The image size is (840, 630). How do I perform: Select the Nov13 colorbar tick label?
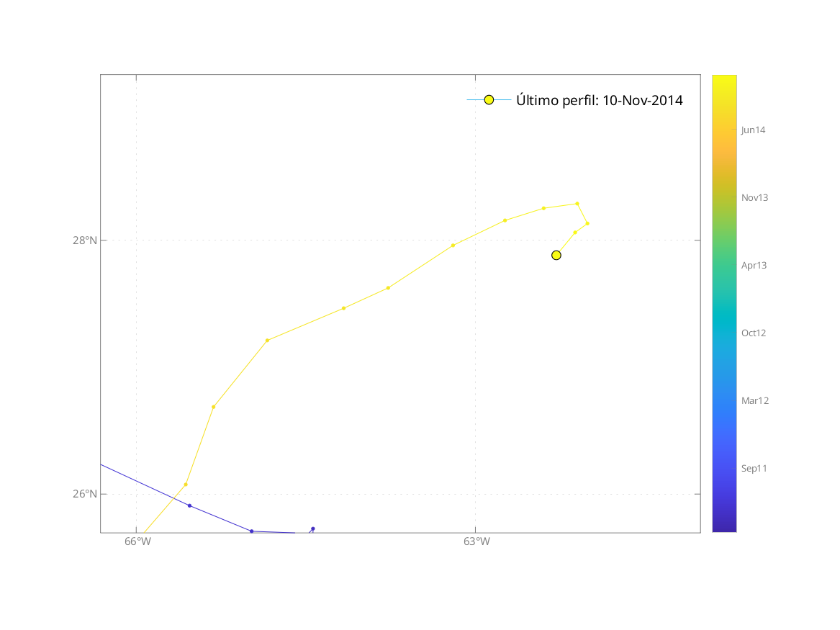pos(754,197)
